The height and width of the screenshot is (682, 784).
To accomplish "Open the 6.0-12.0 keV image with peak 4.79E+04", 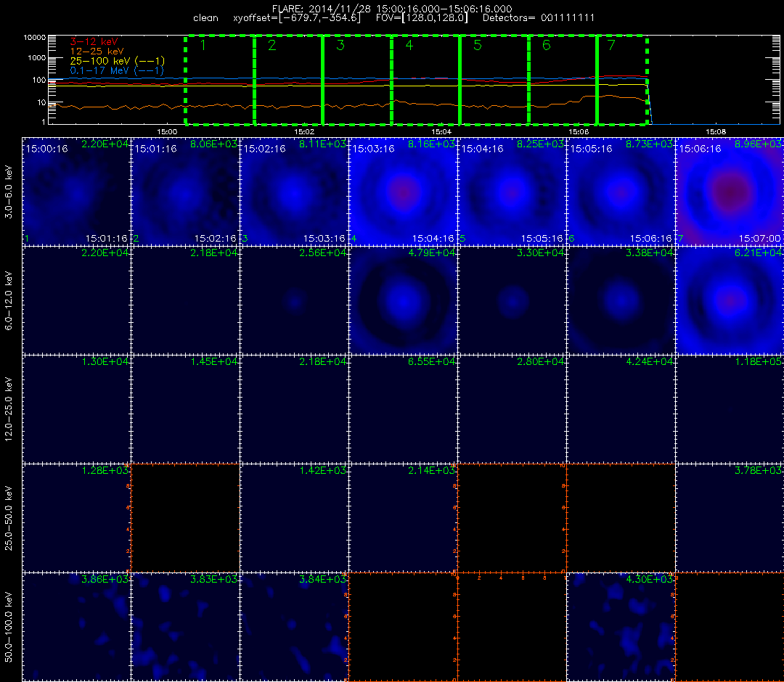I will click(403, 301).
